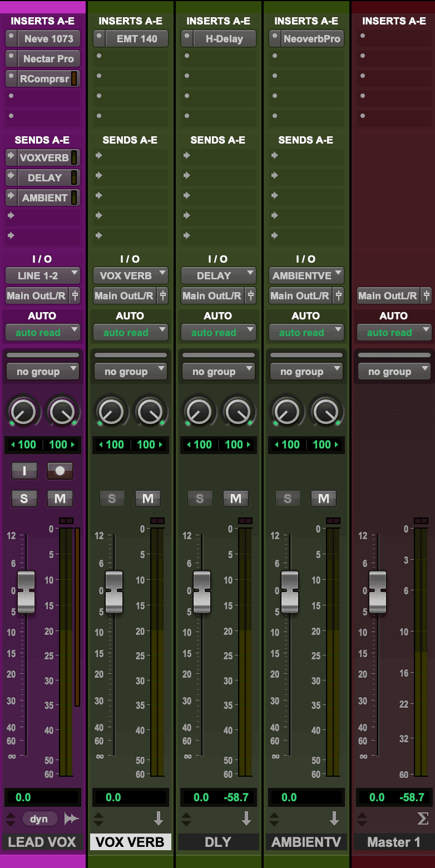Click the send selector arrow beside AMBIENT
Screen dimensions: 435x868
(11, 198)
